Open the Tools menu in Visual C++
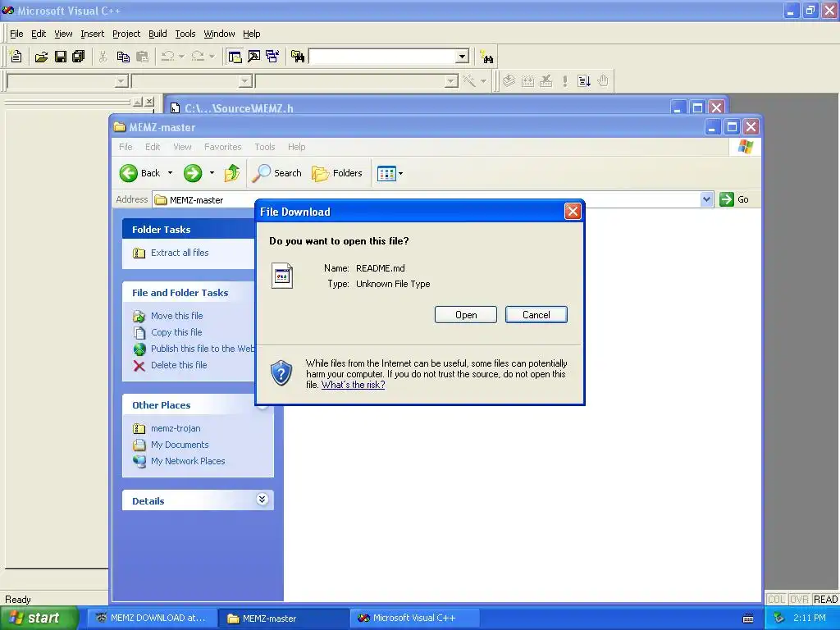Image resolution: width=840 pixels, height=630 pixels. click(x=185, y=34)
